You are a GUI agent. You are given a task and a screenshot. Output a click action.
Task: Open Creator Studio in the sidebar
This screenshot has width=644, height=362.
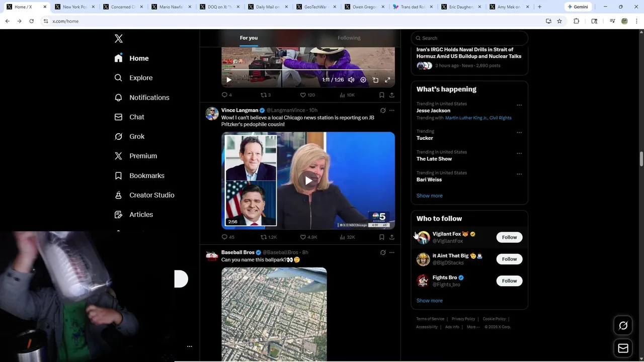point(144,195)
